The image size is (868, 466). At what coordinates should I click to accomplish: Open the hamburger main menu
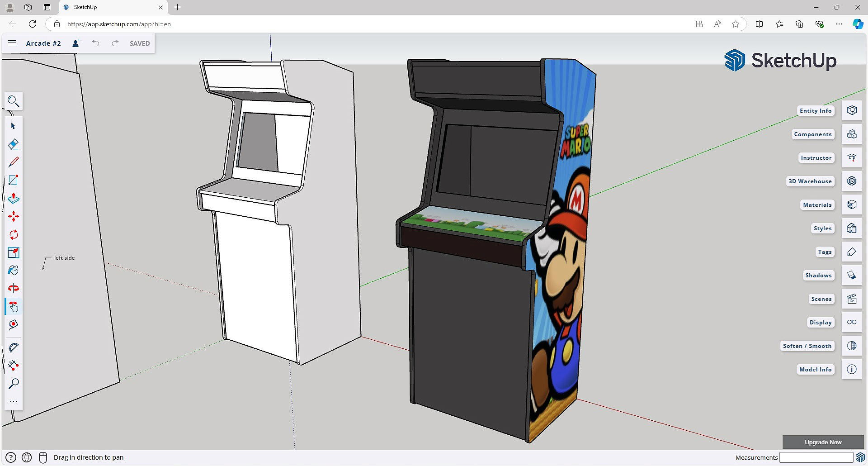pos(12,43)
